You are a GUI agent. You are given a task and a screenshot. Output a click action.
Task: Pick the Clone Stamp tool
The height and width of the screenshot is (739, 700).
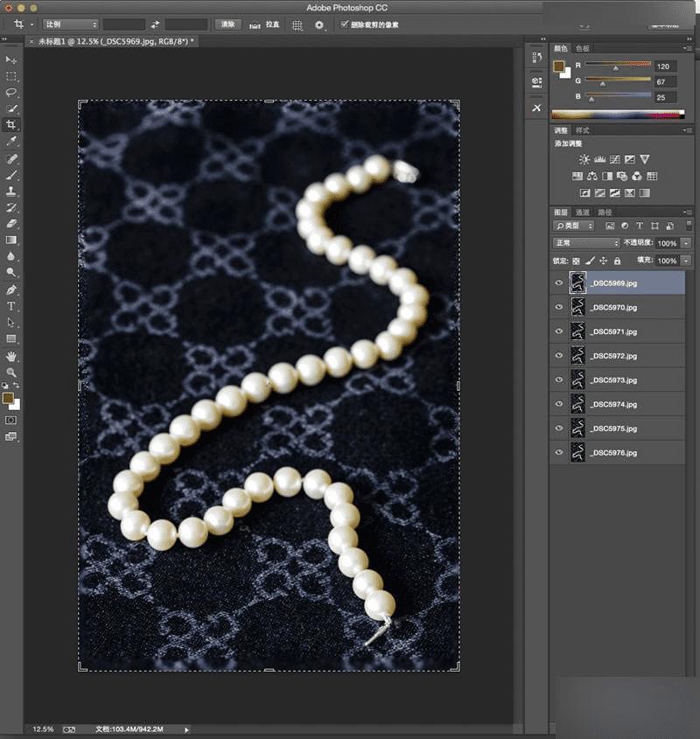(11, 191)
